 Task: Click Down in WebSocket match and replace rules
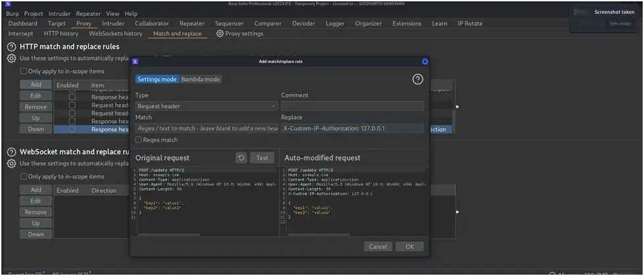(x=36, y=235)
